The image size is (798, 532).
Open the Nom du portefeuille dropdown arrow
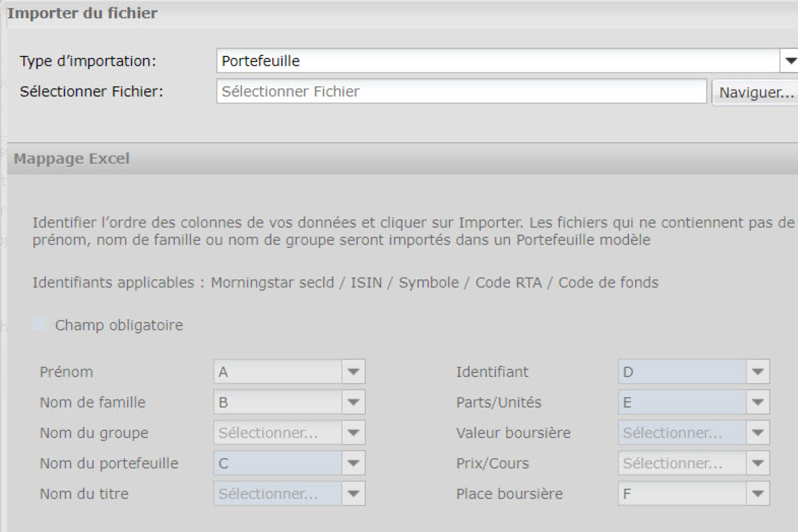354,464
